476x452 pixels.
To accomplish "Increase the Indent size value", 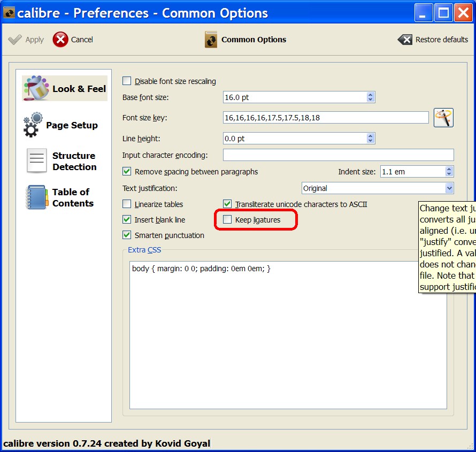I will pyautogui.click(x=449, y=169).
